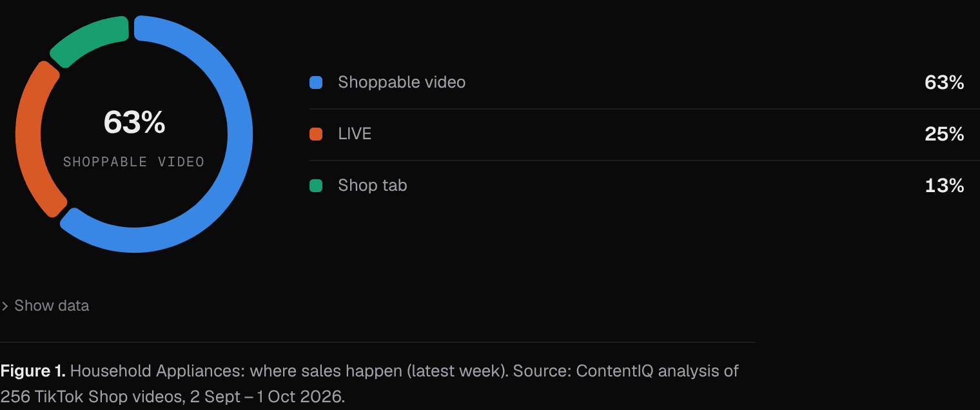Click SHOPPABLE VIDEO caption inside donut
This screenshot has width=980, height=410.
pyautogui.click(x=134, y=162)
